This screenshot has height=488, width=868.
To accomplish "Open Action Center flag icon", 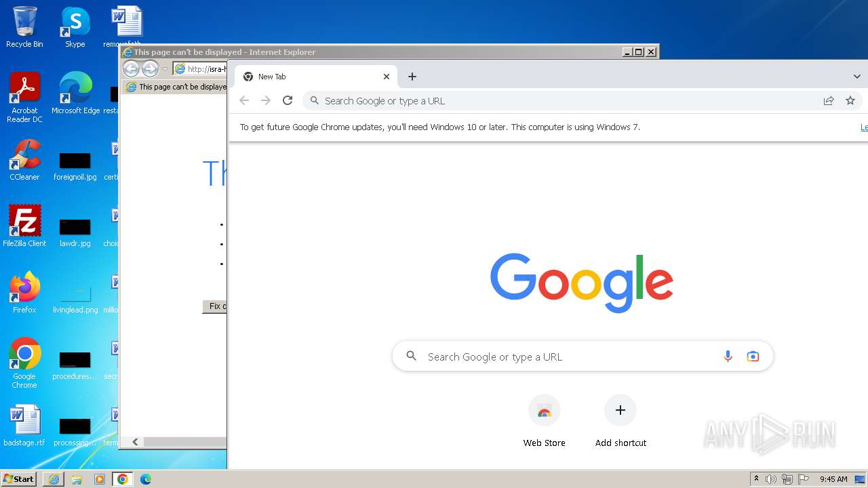I will 804,479.
